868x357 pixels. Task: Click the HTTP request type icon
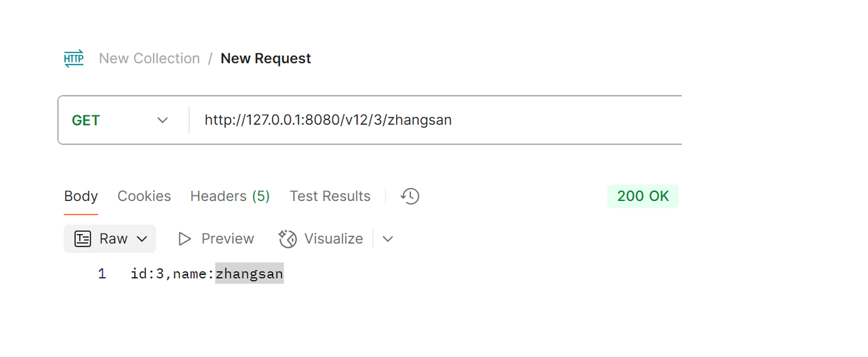click(74, 58)
